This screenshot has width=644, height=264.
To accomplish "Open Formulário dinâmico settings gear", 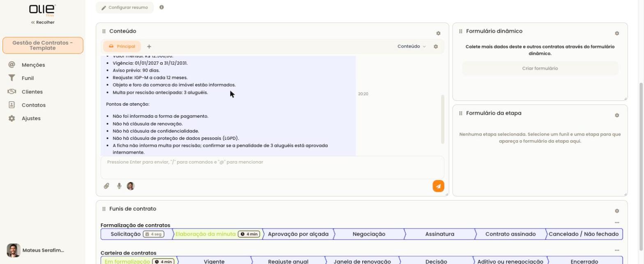I will (617, 33).
